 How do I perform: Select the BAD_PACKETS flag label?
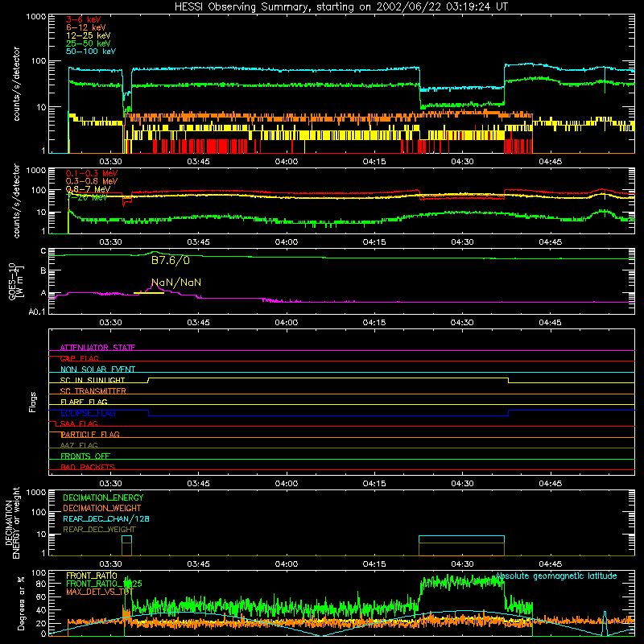(x=88, y=467)
